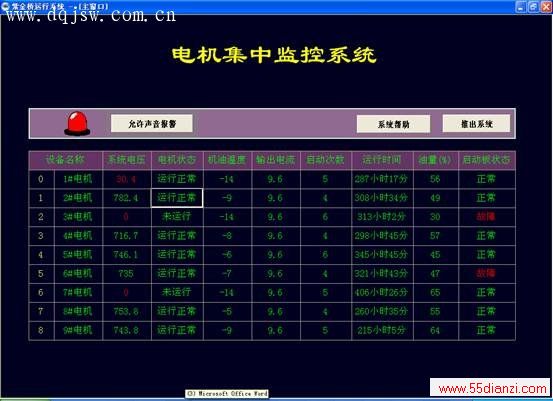Image resolution: width=553 pixels, height=401 pixels.
Task: Click the red 30.4 voltage value
Action: coord(126,179)
